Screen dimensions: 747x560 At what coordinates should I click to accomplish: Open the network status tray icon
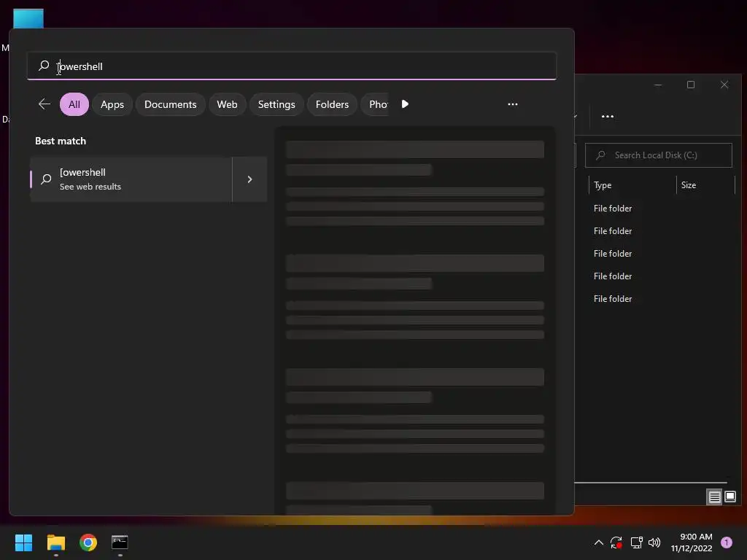click(x=636, y=542)
